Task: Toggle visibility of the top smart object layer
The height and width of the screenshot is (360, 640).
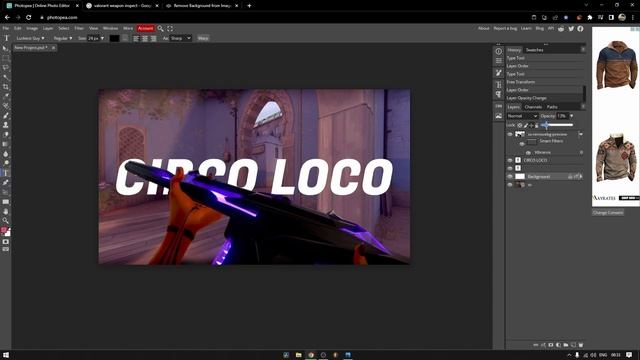Action: (509, 134)
